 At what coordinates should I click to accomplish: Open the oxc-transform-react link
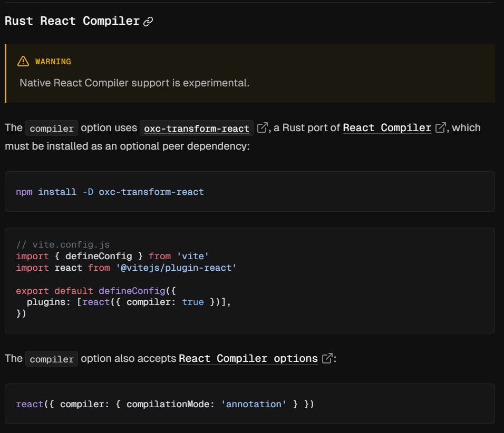[x=197, y=128]
